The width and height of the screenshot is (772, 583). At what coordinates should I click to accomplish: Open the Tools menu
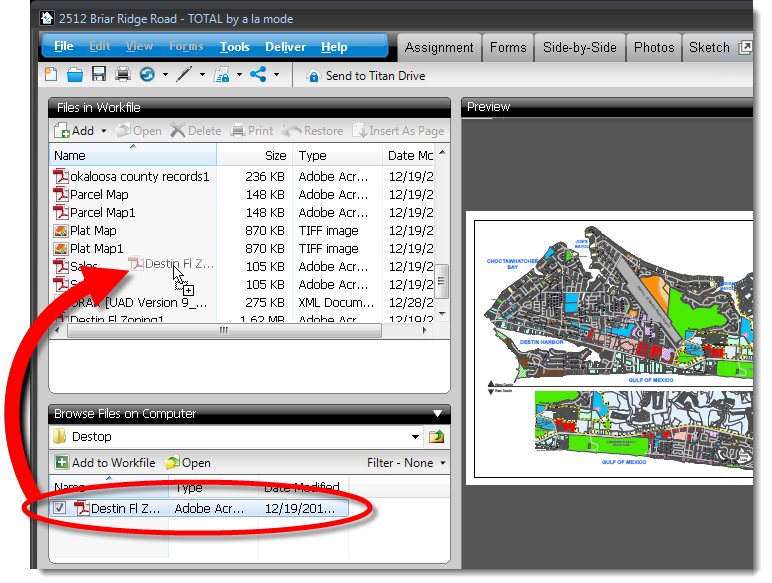234,47
